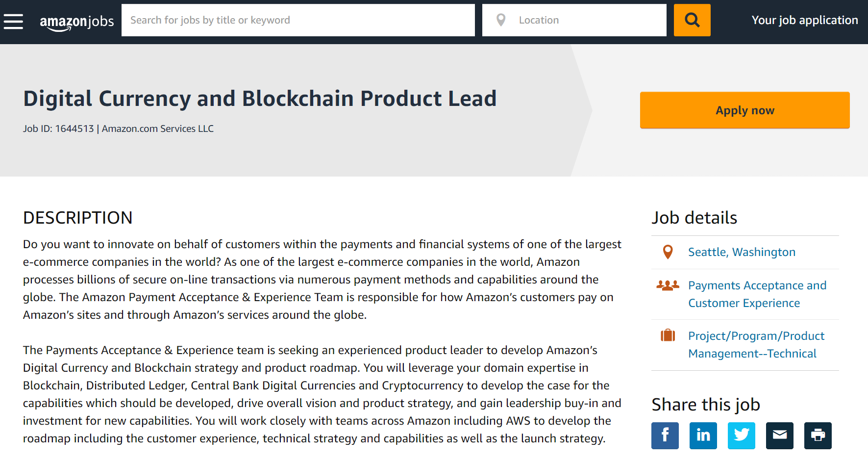Click the briefcase job category icon
This screenshot has width=868, height=461.
coord(668,336)
